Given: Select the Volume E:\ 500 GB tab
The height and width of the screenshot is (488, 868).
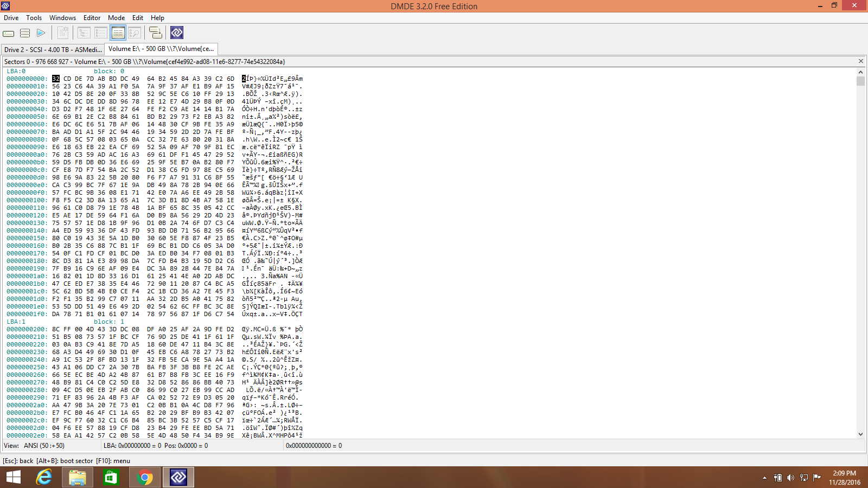Looking at the screenshot, I should pyautogui.click(x=161, y=49).
